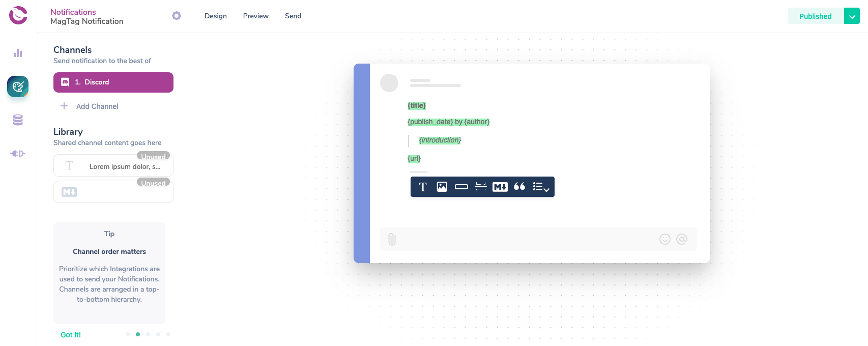The width and height of the screenshot is (868, 346).
Task: Expand the Published dropdown arrow
Action: tap(852, 16)
